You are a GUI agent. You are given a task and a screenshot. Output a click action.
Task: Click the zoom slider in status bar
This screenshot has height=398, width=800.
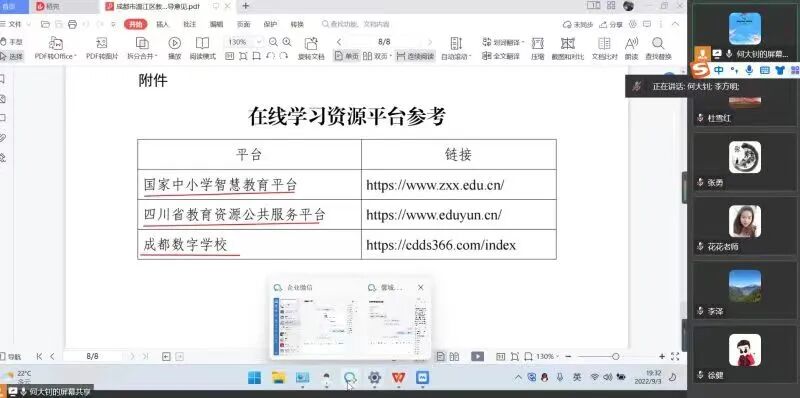click(615, 356)
